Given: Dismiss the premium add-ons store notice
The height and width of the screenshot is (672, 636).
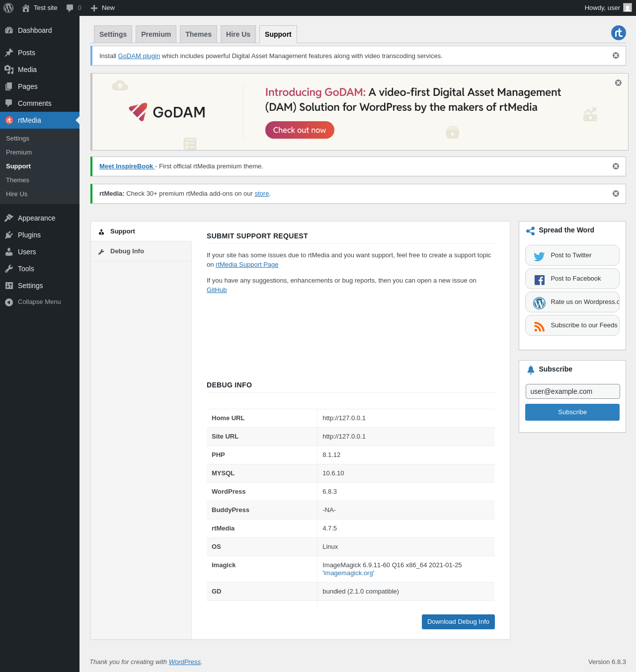Looking at the screenshot, I should point(616,194).
